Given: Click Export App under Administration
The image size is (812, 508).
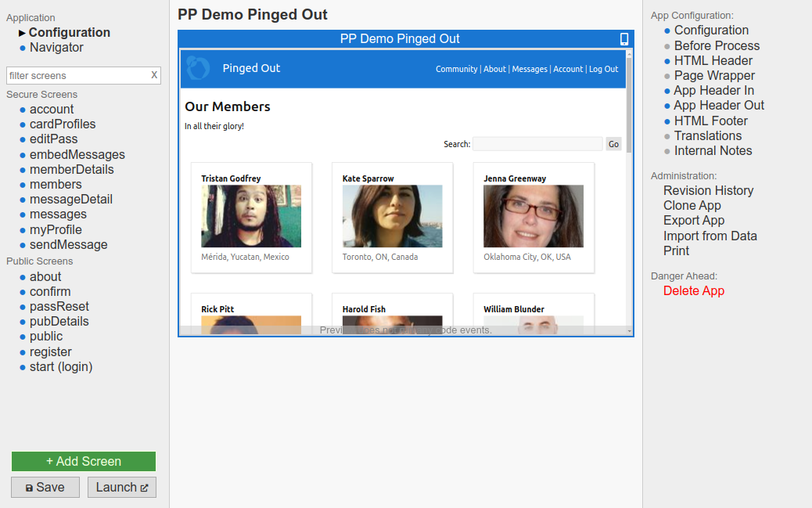Looking at the screenshot, I should (x=693, y=221).
